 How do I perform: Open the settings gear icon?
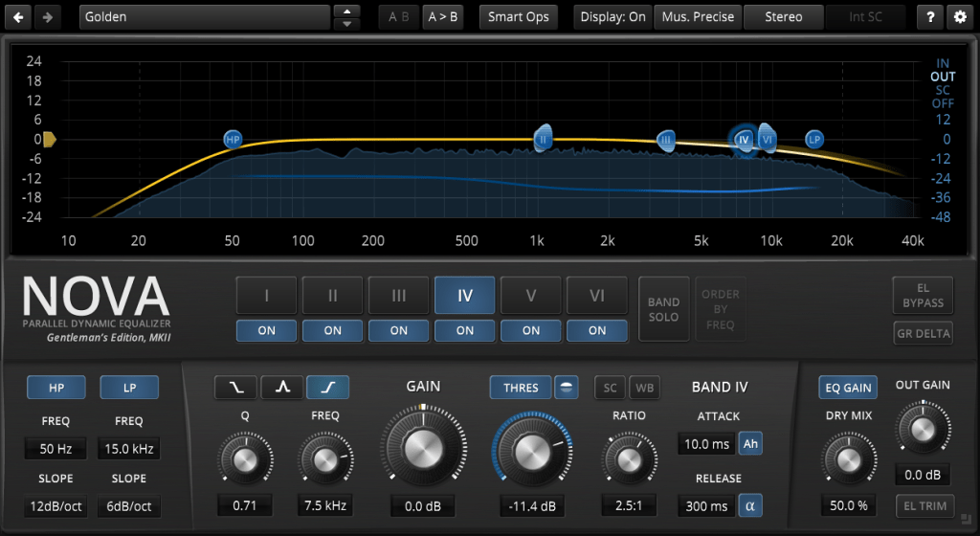click(x=960, y=17)
